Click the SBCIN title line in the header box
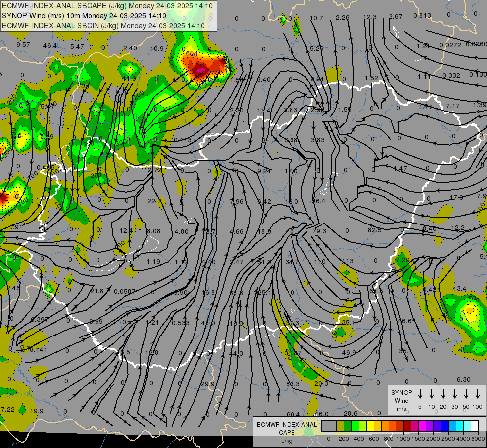 [103, 26]
